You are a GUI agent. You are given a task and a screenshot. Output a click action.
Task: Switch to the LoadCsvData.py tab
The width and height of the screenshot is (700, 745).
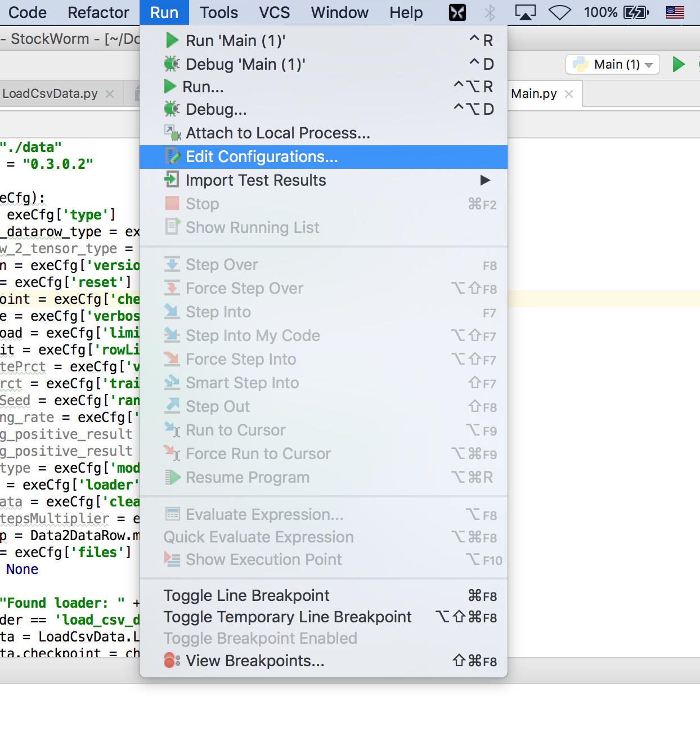pos(50,94)
